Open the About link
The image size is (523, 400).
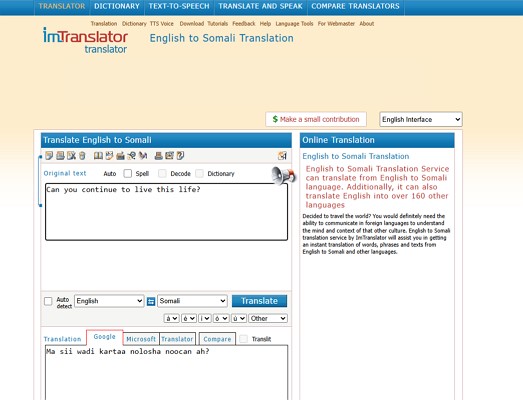[367, 24]
